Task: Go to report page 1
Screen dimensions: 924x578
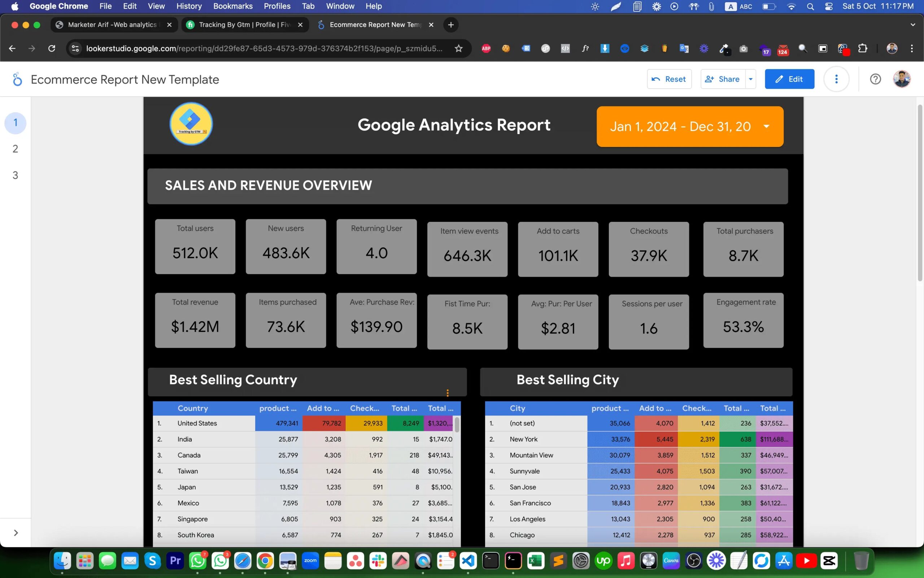Action: [15, 123]
